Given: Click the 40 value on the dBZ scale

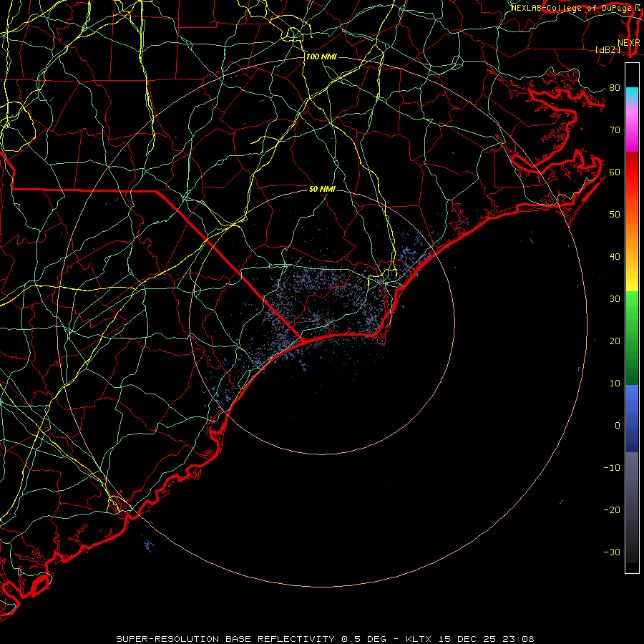Looking at the screenshot, I should pos(615,257).
